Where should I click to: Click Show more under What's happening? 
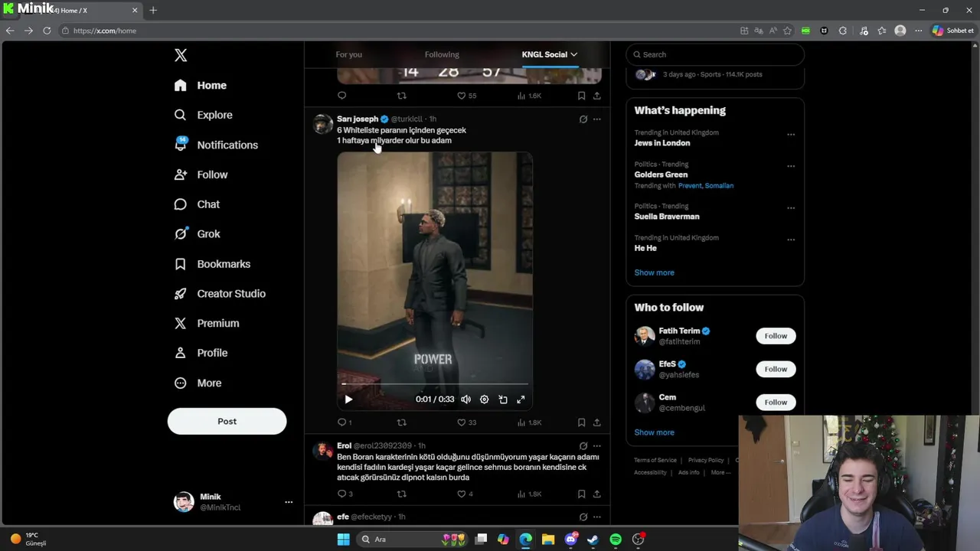pos(654,272)
